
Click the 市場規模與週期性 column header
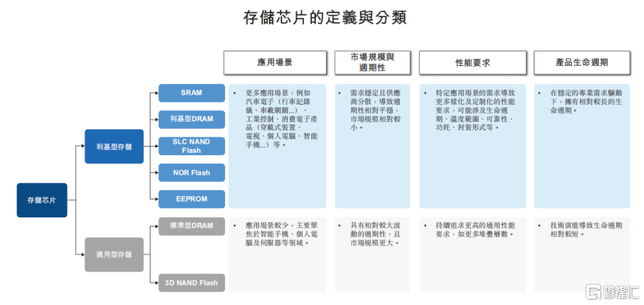point(372,63)
